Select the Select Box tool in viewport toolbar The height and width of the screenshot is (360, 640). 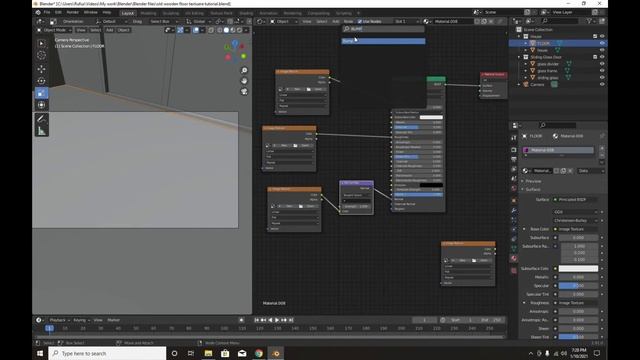[41, 43]
